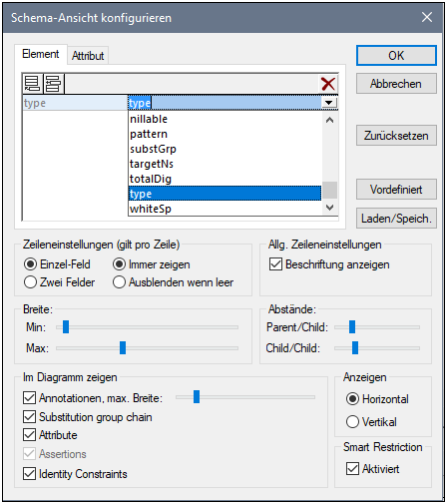Viewport: 447px width, 504px height.
Task: Open the type combo box dropdown arrow
Action: point(329,103)
